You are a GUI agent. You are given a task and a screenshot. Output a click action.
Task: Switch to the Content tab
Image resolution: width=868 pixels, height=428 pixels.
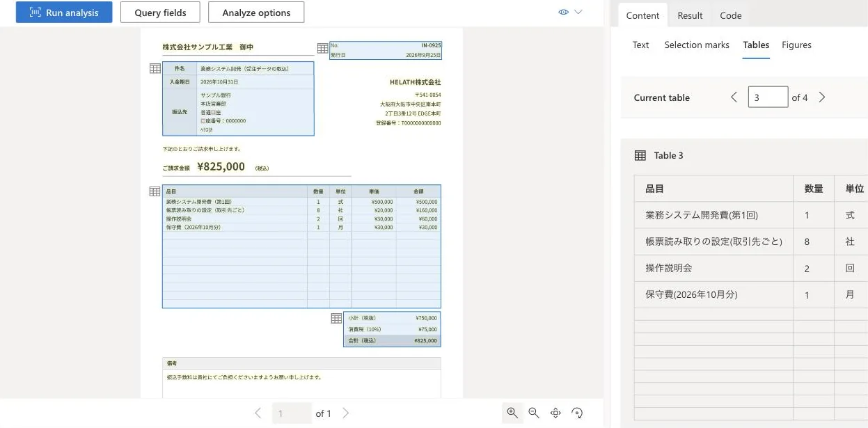pos(642,15)
